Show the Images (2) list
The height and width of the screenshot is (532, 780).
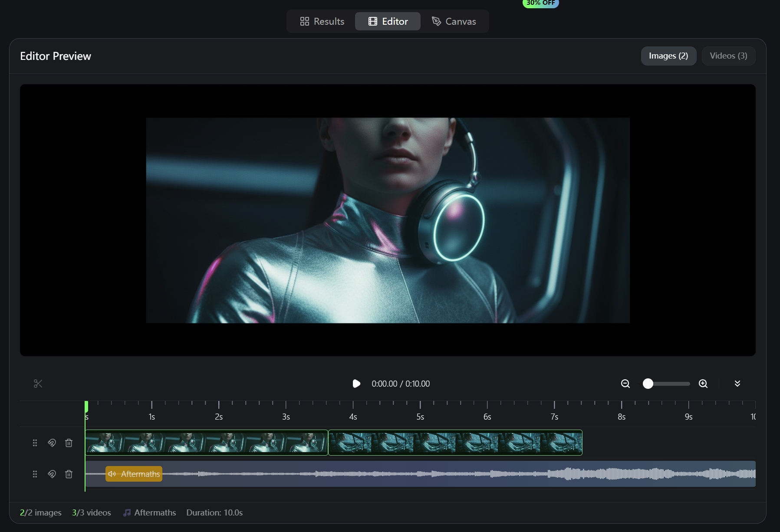[x=668, y=56]
